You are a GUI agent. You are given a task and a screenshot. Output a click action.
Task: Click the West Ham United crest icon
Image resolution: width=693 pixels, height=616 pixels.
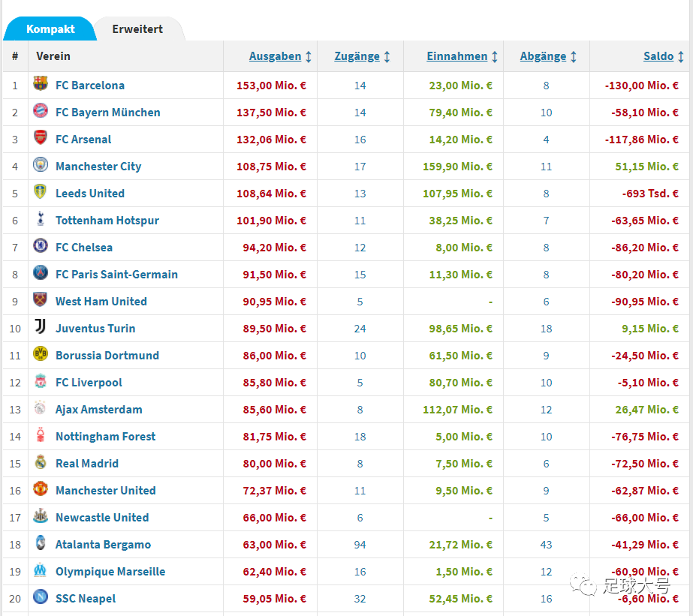click(41, 299)
